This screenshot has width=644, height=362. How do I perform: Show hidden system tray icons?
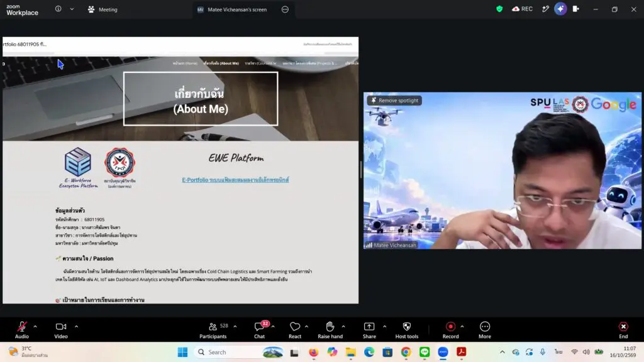(502, 352)
